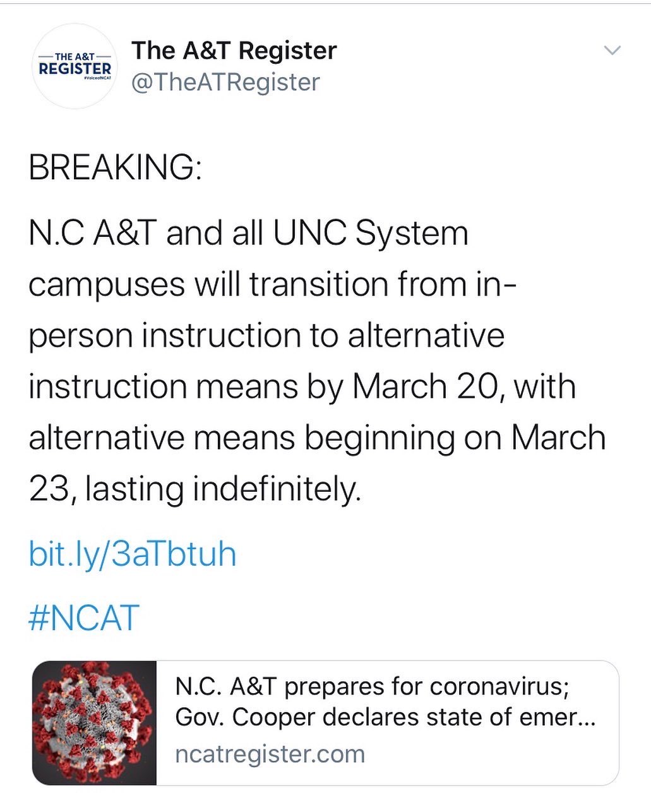Tap the 'lasting indefinitely' closing line
This screenshot has height=812, width=651.
[x=195, y=489]
